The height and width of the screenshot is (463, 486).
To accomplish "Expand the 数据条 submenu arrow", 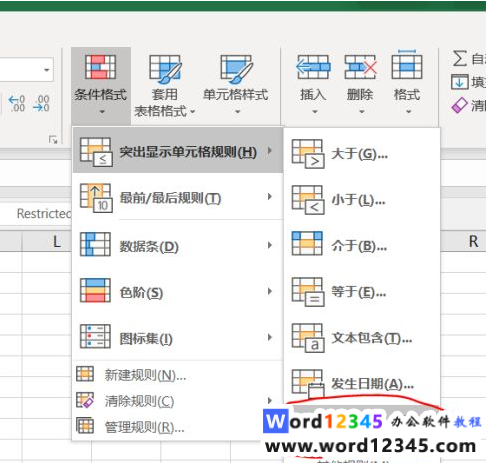I will (270, 245).
